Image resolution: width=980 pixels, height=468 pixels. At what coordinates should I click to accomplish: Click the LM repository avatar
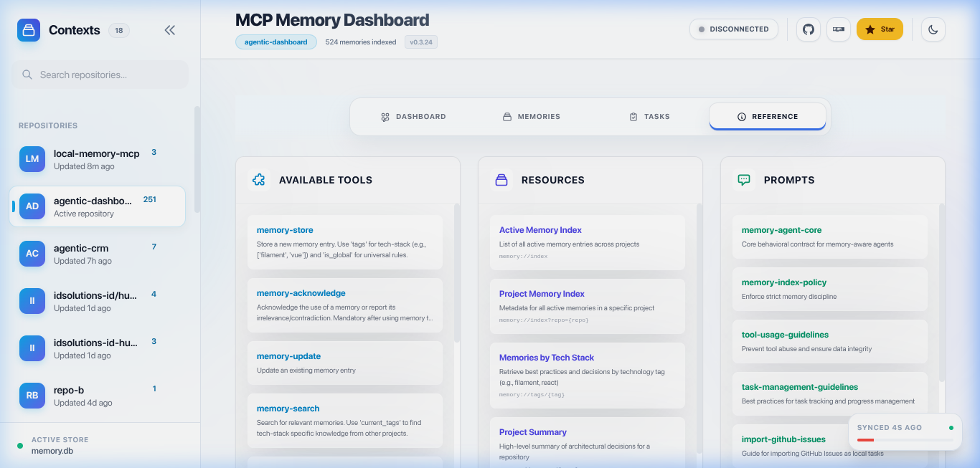(32, 159)
